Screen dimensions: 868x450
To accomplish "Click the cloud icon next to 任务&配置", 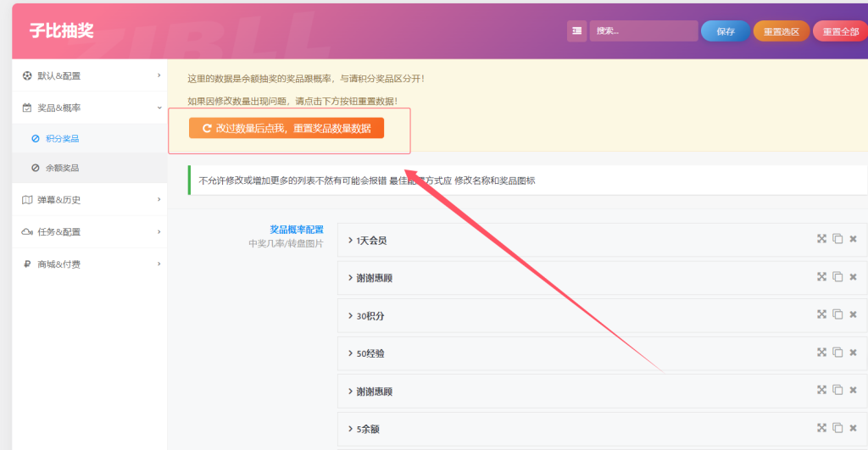I will (27, 231).
